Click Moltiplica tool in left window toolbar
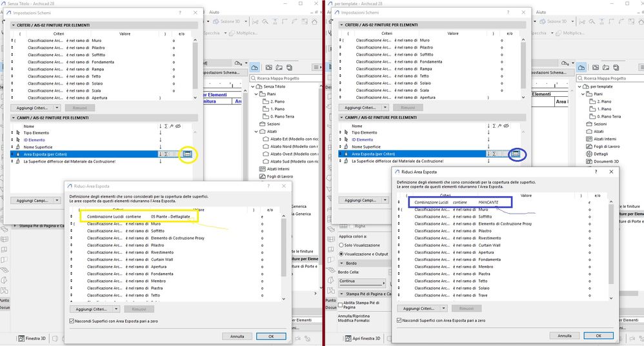This screenshot has width=644, height=346. 243,33
